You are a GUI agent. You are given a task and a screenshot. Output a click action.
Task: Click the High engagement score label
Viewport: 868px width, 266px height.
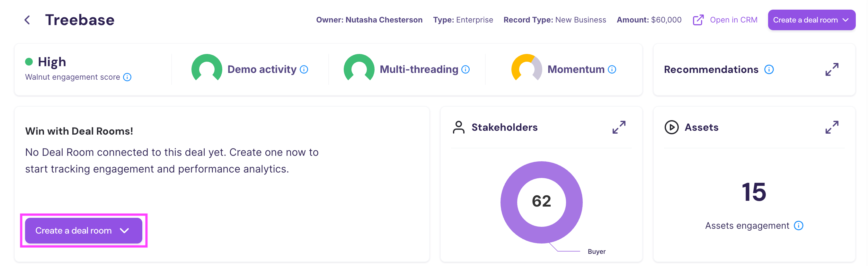[52, 62]
